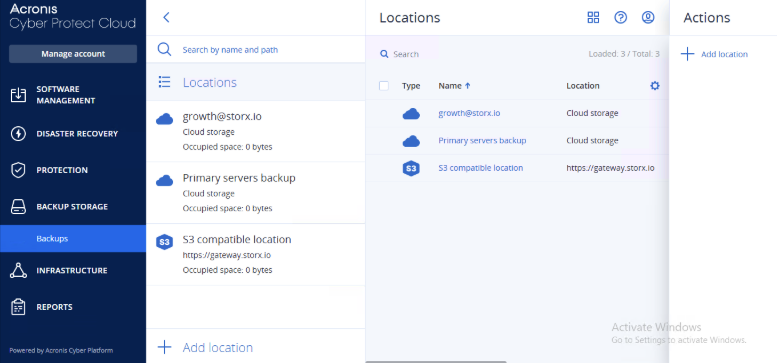Click the Acronis Cyber Protect Cloud logo
Screen dimensions: 777x363
pyautogui.click(x=72, y=16)
